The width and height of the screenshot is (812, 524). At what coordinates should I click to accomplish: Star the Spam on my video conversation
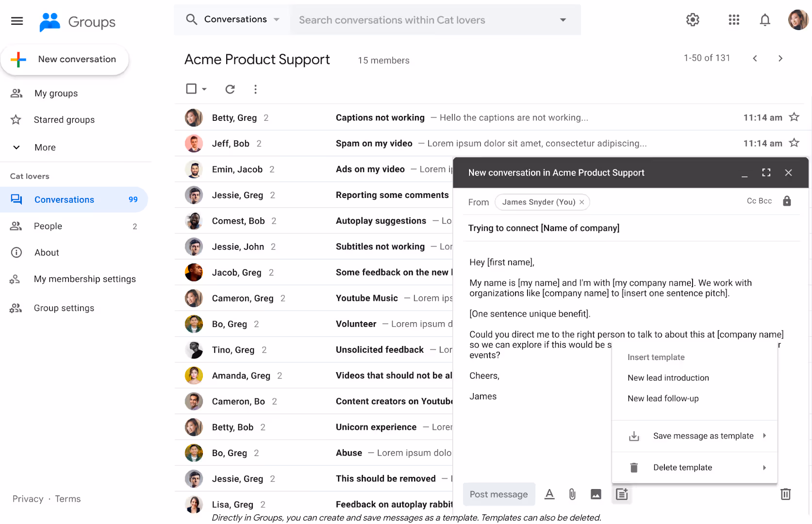coord(794,143)
